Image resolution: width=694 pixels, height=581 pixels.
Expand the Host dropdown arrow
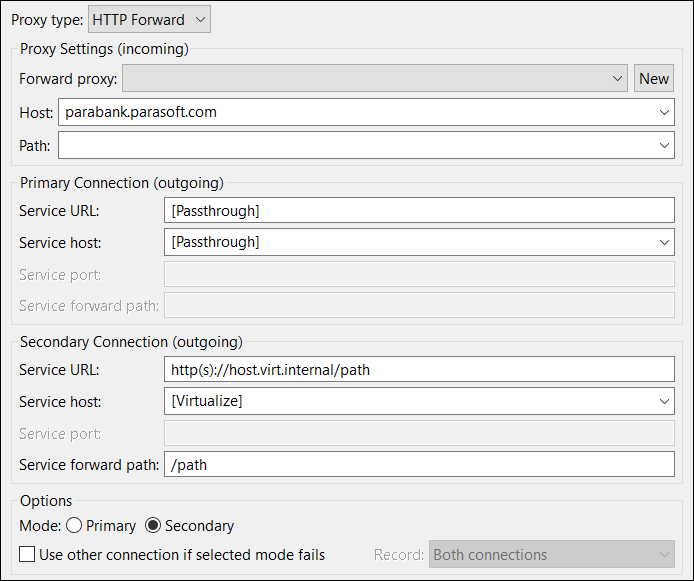coord(664,112)
